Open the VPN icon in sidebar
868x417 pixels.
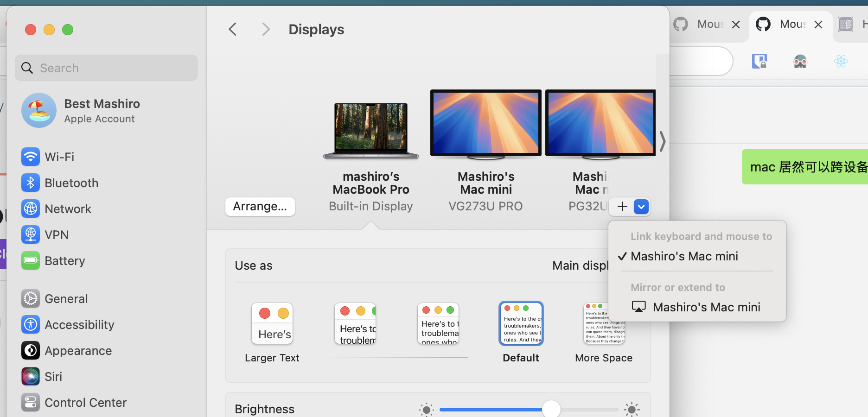click(31, 235)
